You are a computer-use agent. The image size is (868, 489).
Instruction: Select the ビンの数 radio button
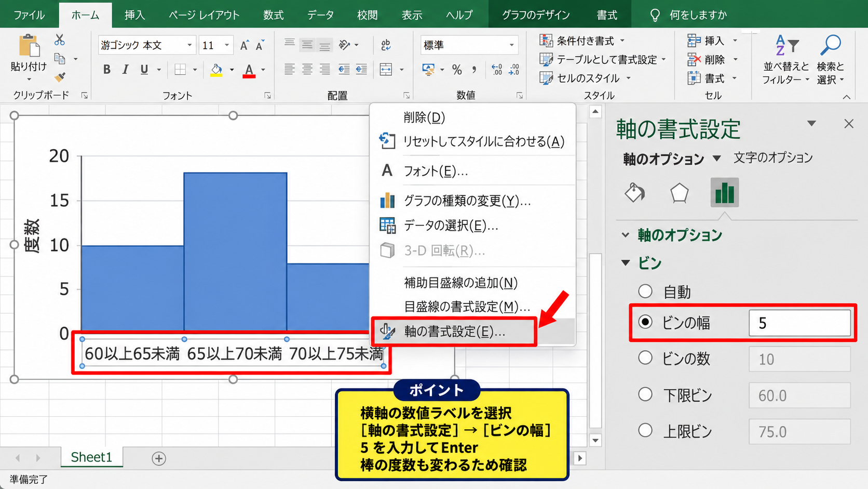pos(645,358)
